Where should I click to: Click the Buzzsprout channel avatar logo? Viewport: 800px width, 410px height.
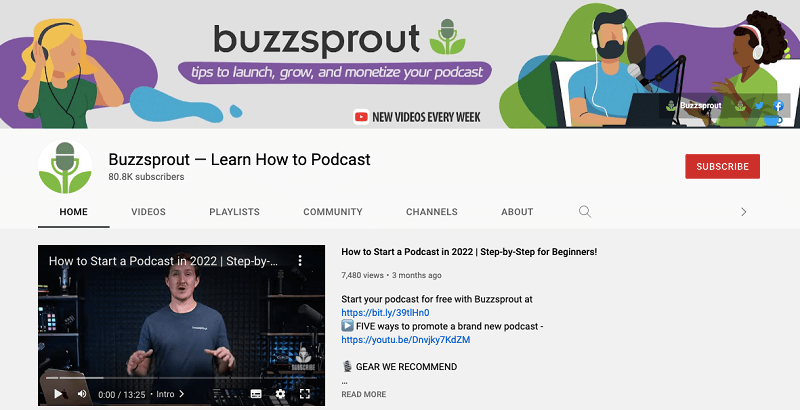pyautogui.click(x=65, y=167)
